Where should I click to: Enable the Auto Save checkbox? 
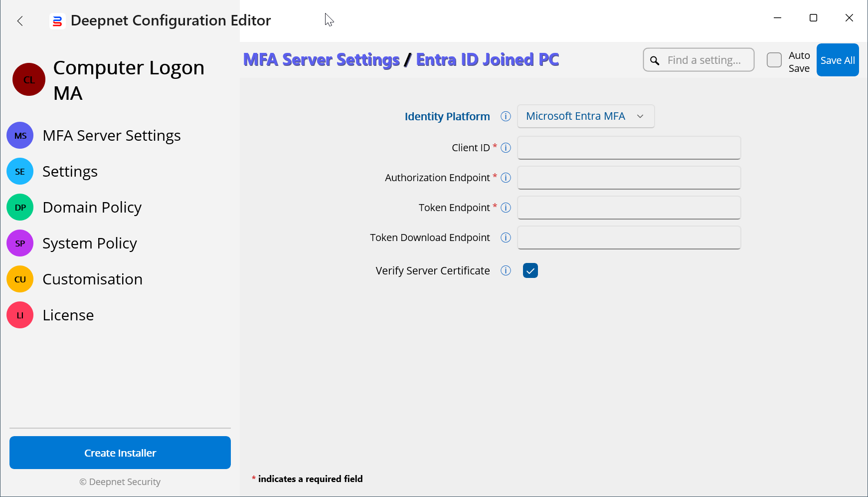[x=774, y=60]
